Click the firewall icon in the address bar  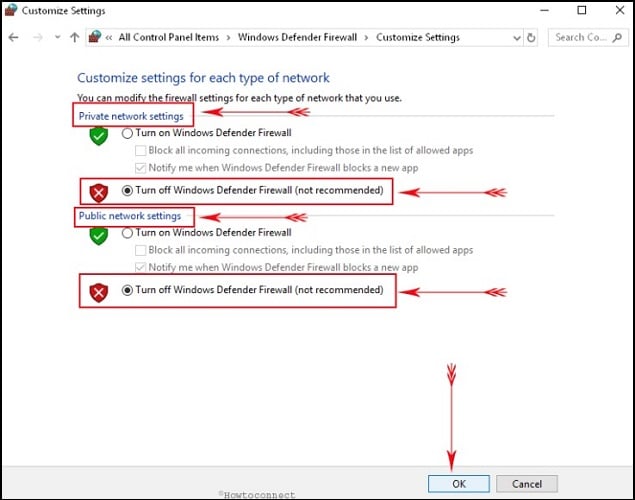[95, 37]
